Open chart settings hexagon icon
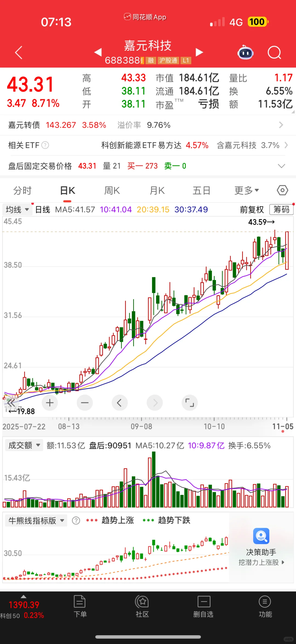Viewport: 296px width, 644px height. [x=282, y=190]
